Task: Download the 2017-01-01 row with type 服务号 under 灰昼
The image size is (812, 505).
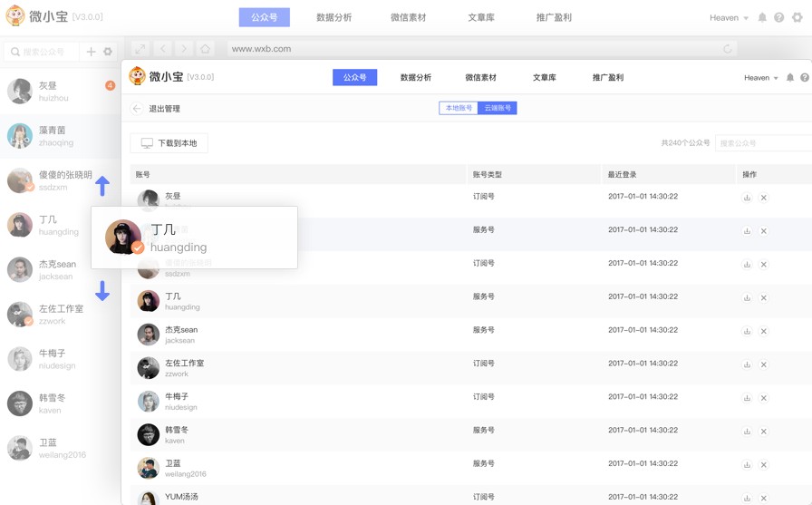Action: pyautogui.click(x=747, y=231)
